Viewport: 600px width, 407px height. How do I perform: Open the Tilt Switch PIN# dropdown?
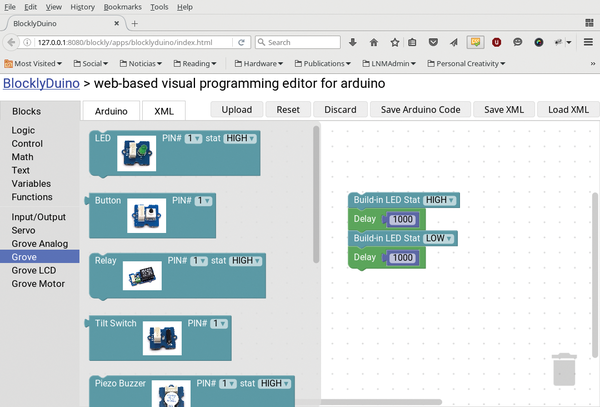(219, 324)
